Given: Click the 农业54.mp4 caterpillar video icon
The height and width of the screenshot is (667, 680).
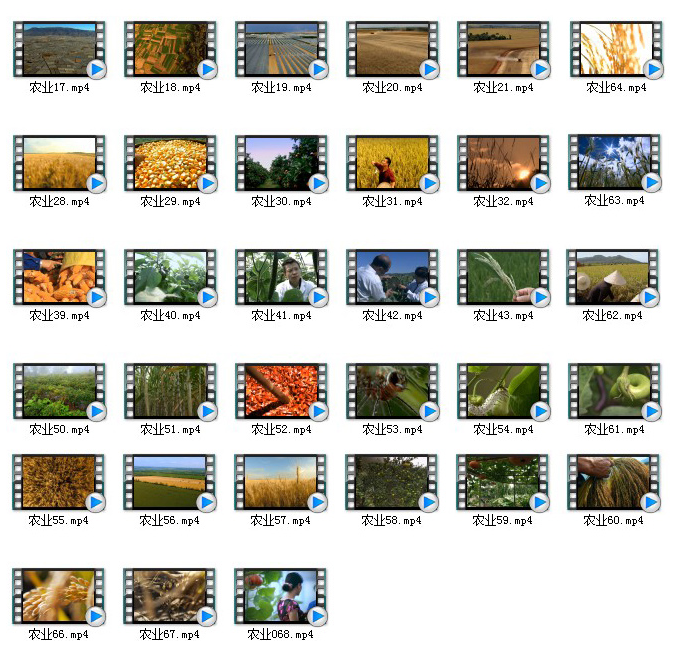Looking at the screenshot, I should 503,392.
